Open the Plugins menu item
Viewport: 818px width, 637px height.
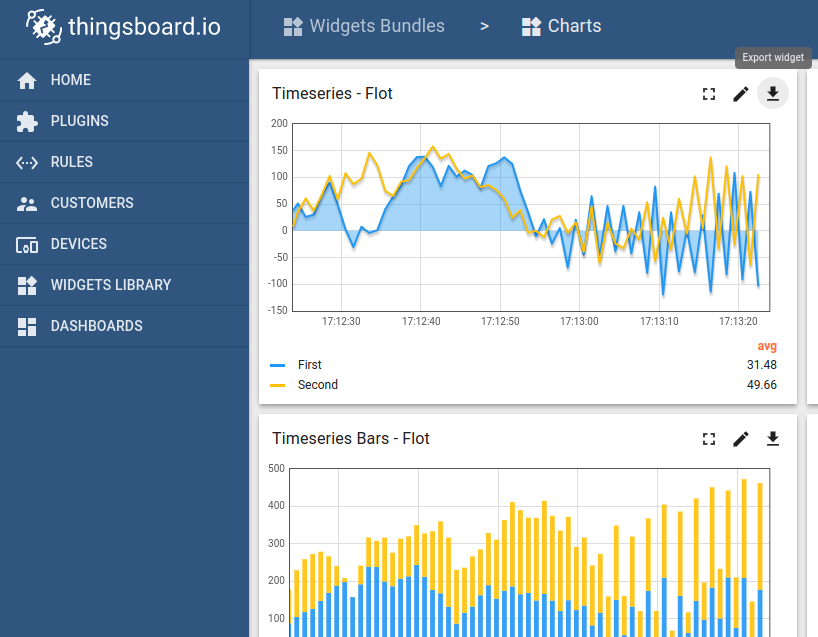[80, 121]
